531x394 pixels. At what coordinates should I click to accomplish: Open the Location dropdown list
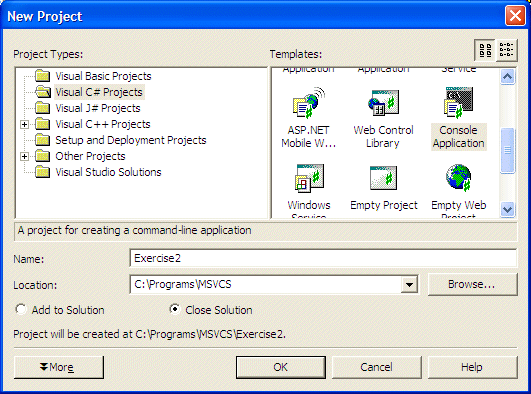409,285
